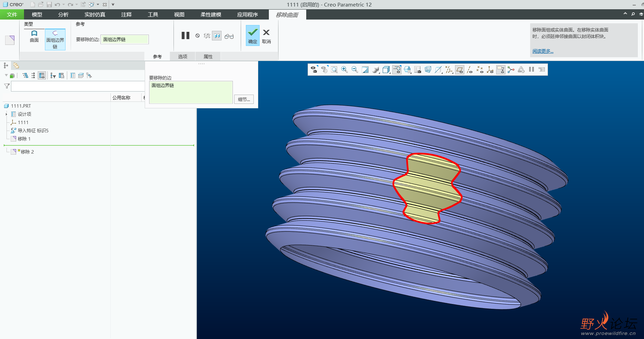Switch to the 选项 panel tab
Screen dimensions: 644x339
182,57
